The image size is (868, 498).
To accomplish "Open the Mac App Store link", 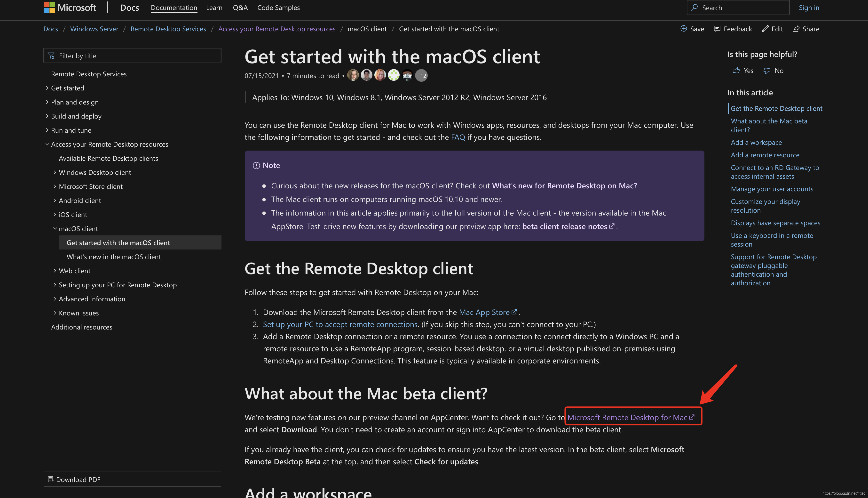I will 484,312.
